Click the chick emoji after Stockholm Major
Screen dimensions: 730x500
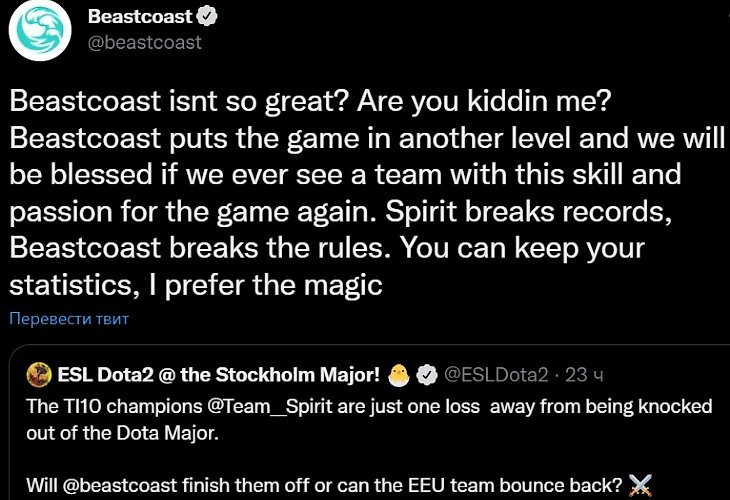[x=399, y=375]
